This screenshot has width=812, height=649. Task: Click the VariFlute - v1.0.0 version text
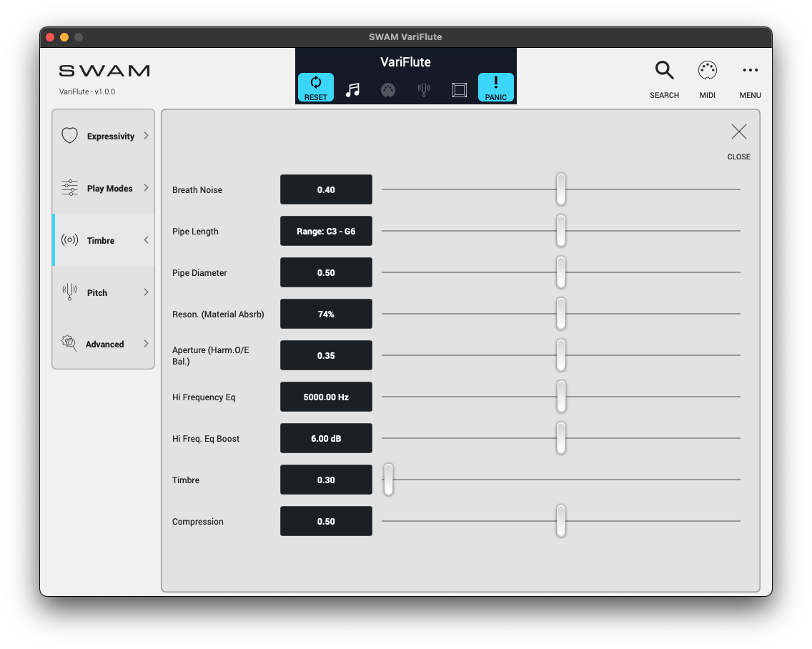87,91
